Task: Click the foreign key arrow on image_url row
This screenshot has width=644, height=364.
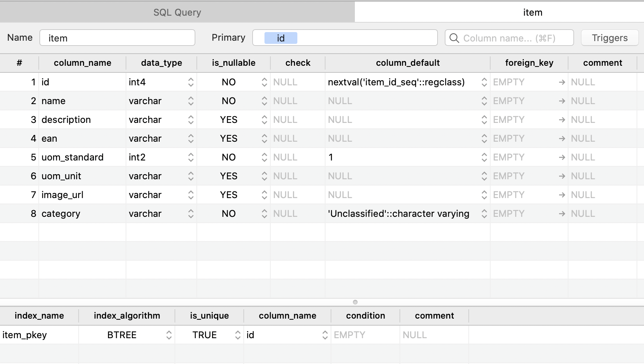Action: tap(562, 195)
